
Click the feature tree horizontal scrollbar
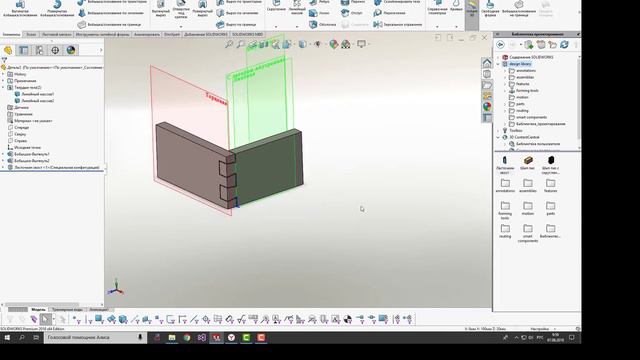click(x=41, y=304)
